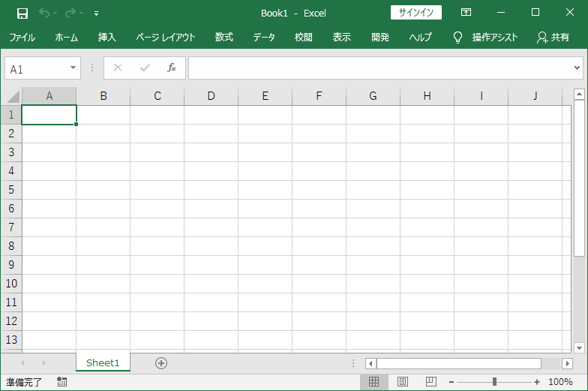
Task: Cancel formula entry with the X icon
Action: [118, 68]
